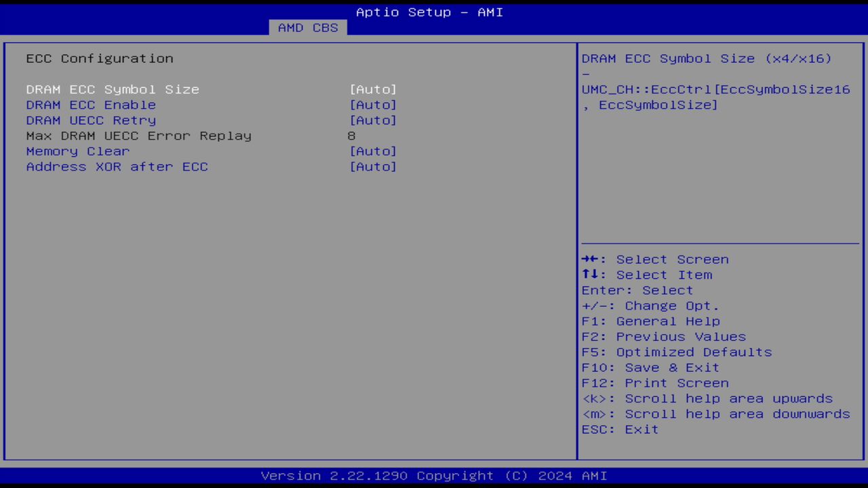
Task: Open the DRAM UECC Retry [Auto] value
Action: (373, 121)
